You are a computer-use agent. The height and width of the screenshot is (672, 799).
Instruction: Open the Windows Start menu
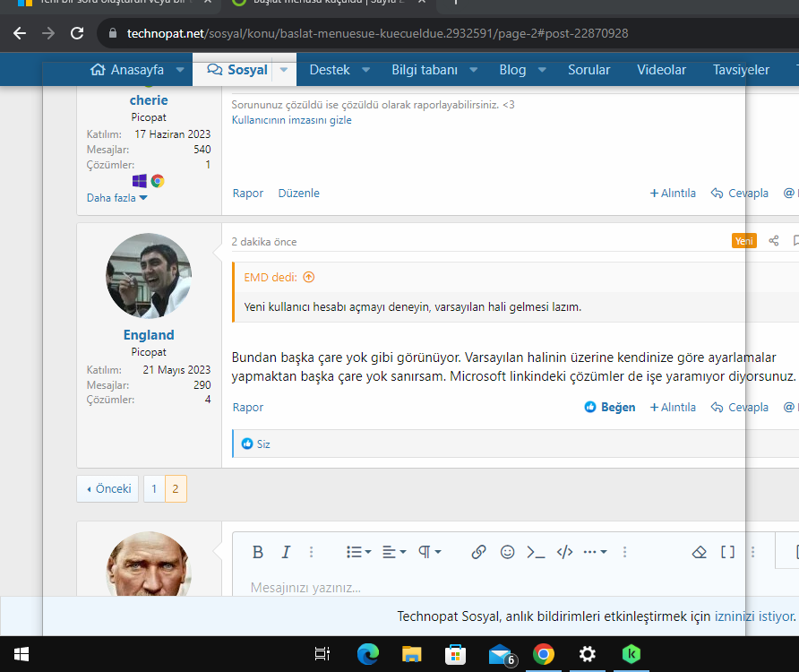[21, 654]
